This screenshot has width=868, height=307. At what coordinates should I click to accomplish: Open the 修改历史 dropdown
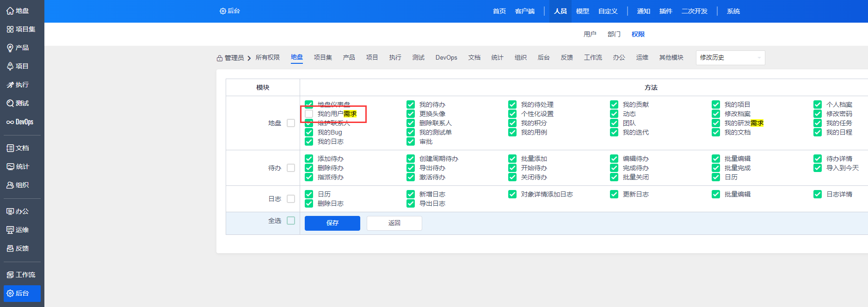click(730, 58)
